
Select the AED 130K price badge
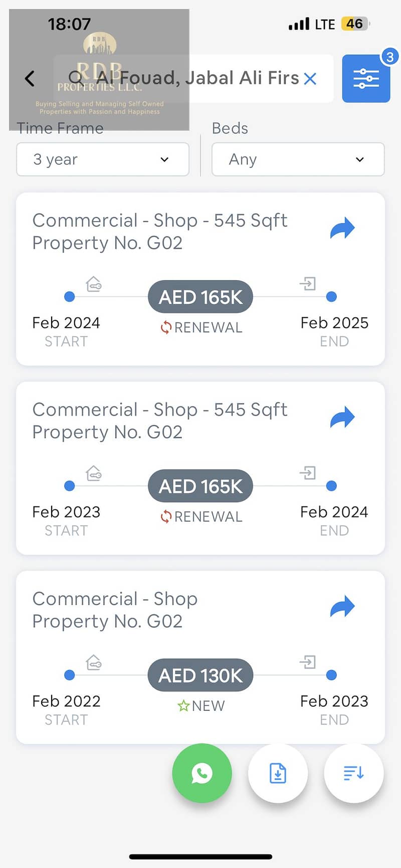[200, 675]
